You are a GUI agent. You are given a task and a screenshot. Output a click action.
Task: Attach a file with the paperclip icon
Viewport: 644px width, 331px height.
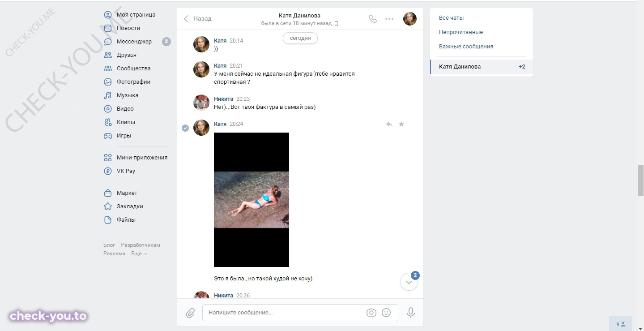191,313
